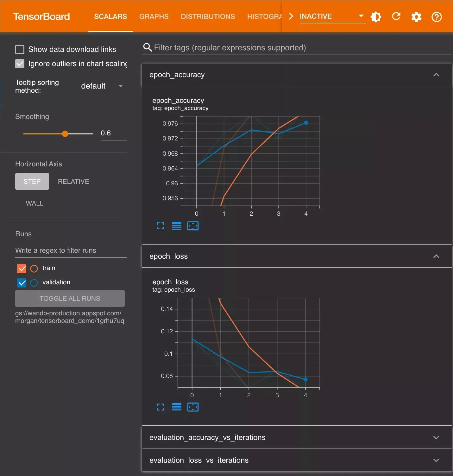Screen dimensions: 453x476
Task: Click the 'train' run label
Action: (x=49, y=268)
